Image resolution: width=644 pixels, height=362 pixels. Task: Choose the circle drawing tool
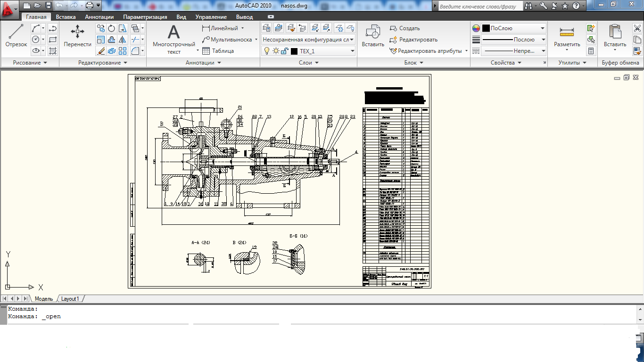[36, 39]
